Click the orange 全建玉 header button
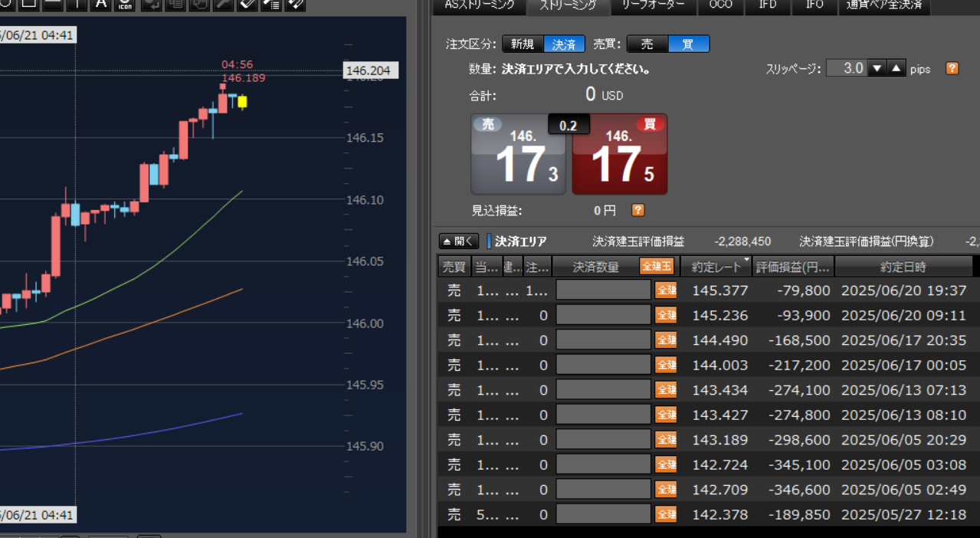Viewport: 980px width, 538px height. point(657,267)
